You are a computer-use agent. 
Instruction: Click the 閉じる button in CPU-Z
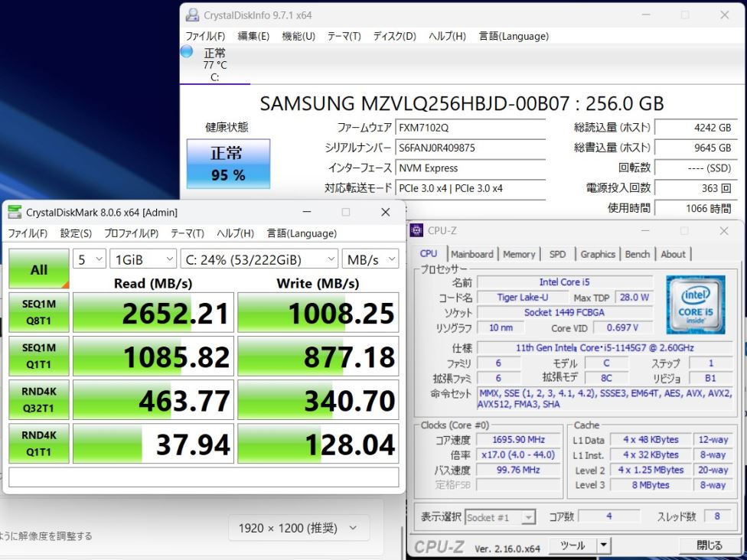pyautogui.click(x=709, y=545)
